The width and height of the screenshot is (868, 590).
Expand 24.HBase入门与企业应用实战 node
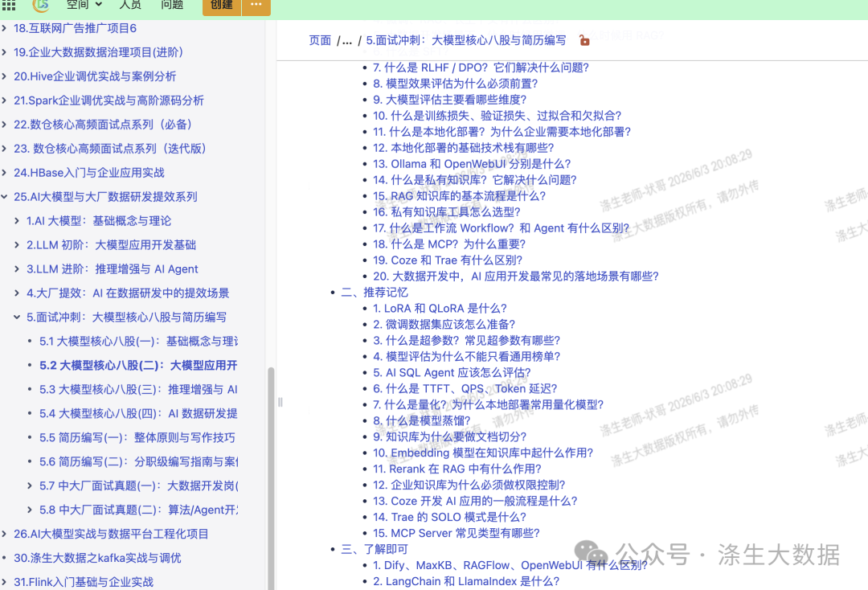(x=5, y=173)
